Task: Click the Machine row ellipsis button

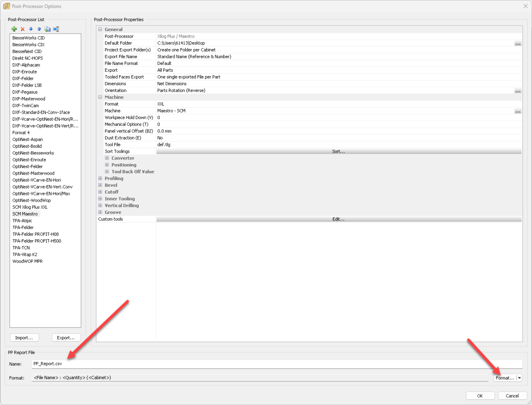Action: pyautogui.click(x=517, y=111)
